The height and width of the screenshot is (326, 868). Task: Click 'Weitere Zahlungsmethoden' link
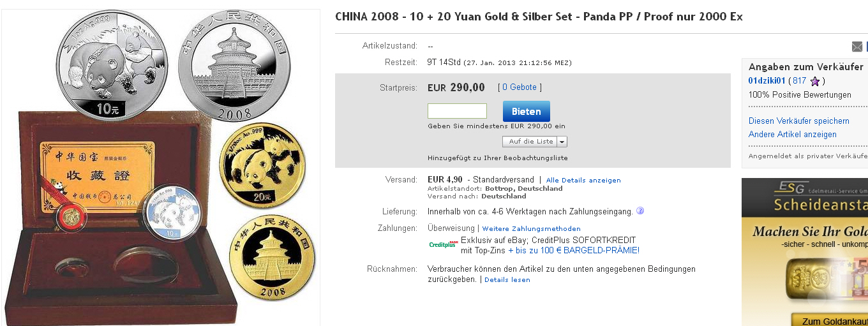[x=531, y=228]
